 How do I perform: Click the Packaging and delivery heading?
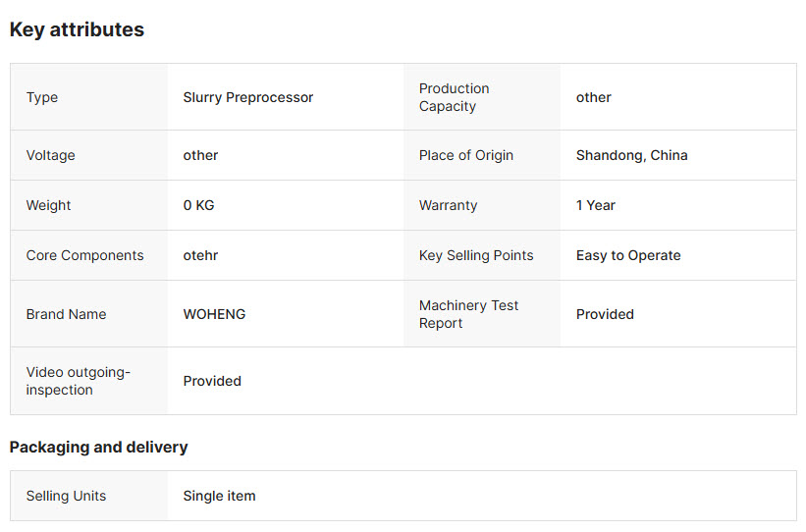(x=99, y=448)
